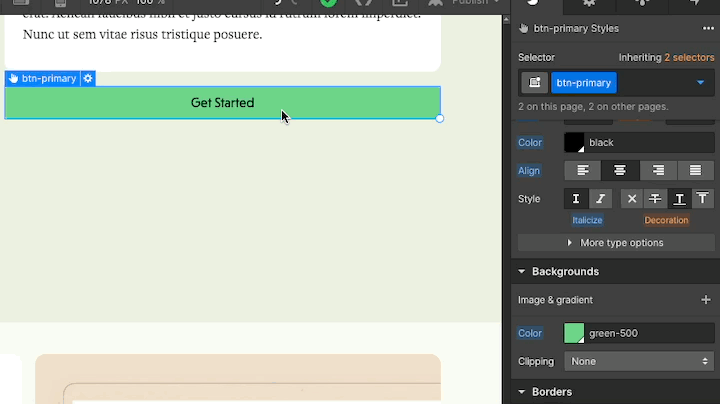Add a background image or gradient
Viewport: 720px width, 404px height.
705,300
